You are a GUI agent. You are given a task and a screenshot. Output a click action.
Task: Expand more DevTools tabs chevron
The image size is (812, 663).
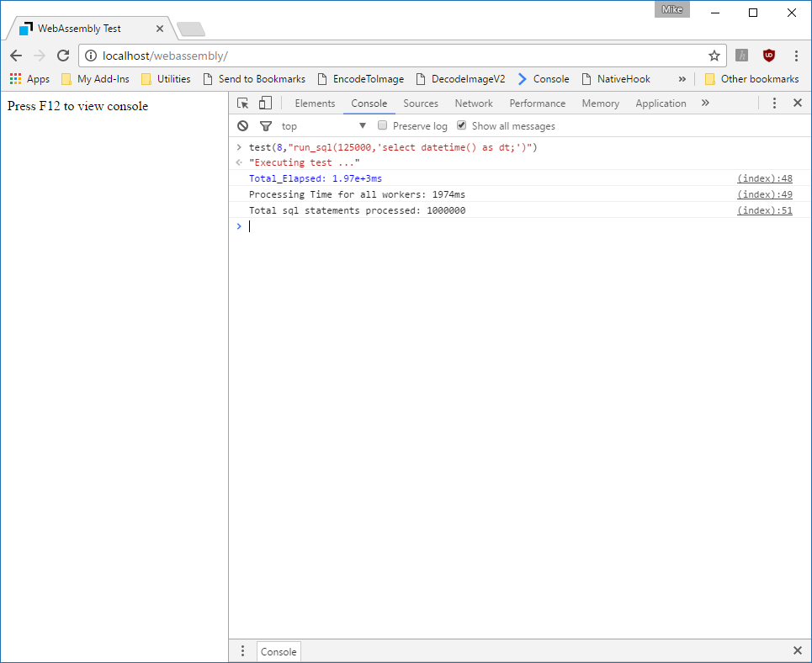tap(705, 103)
